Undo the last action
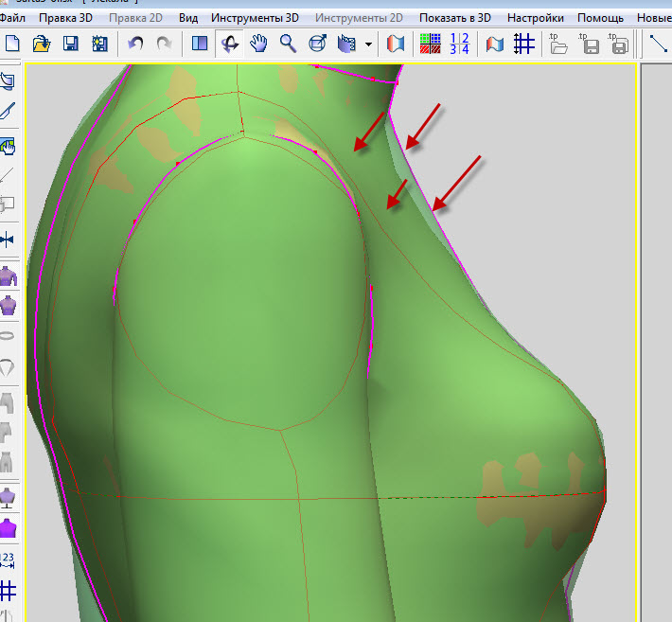672x622 pixels. click(x=136, y=43)
